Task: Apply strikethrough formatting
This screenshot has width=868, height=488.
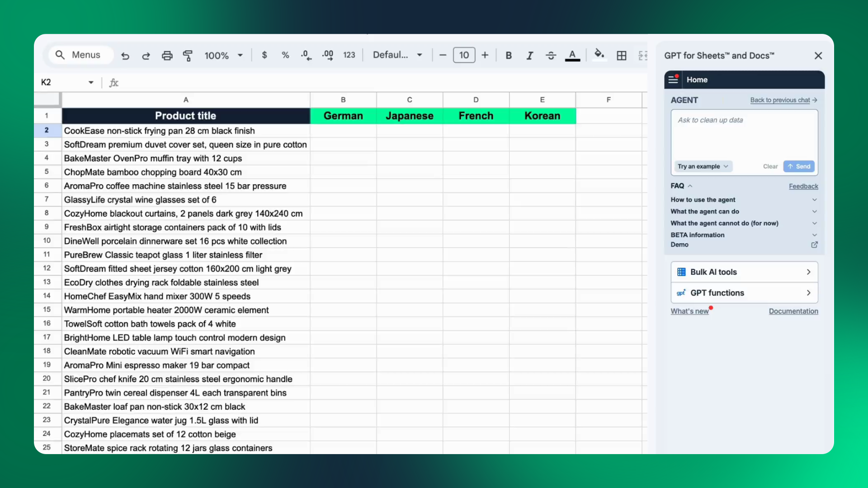Action: point(551,55)
